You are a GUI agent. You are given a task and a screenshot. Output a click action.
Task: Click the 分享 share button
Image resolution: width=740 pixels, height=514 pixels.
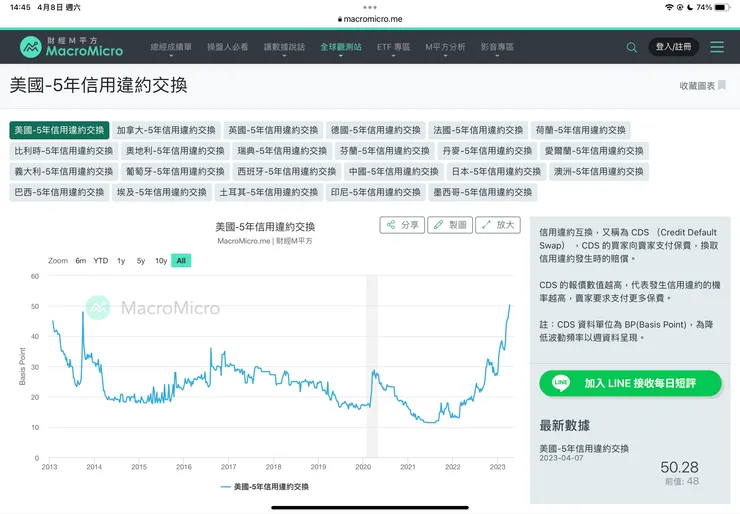point(402,225)
